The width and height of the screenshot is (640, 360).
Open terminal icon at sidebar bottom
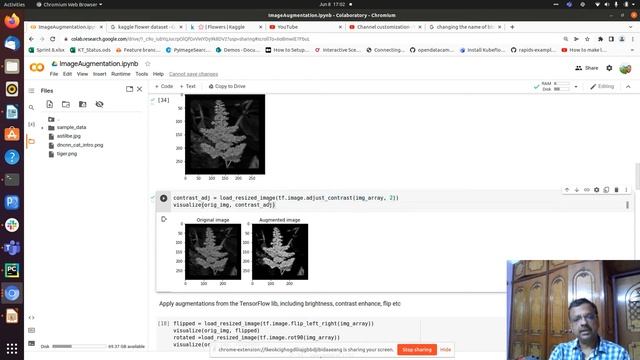[31, 344]
